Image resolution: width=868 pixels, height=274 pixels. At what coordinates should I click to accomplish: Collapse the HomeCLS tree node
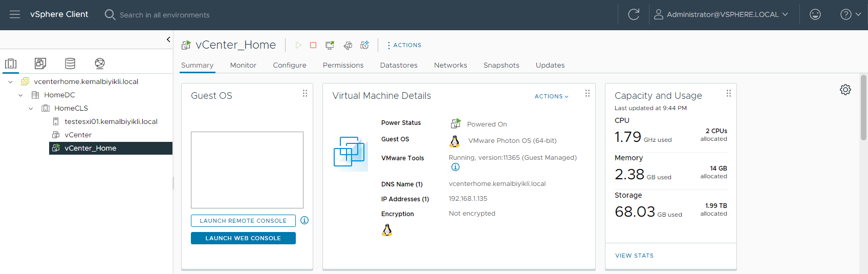(x=31, y=109)
